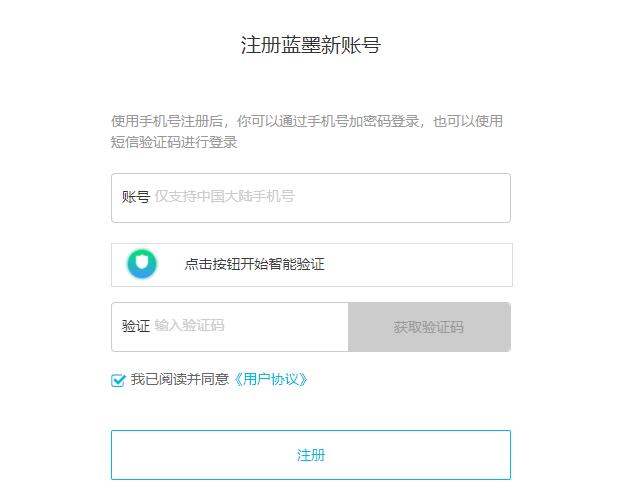Click the 账号 field label

135,197
